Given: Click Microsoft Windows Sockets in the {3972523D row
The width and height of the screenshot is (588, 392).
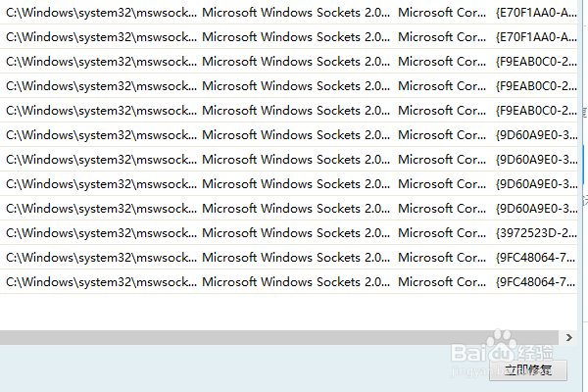Looking at the screenshot, I should coord(294,232).
